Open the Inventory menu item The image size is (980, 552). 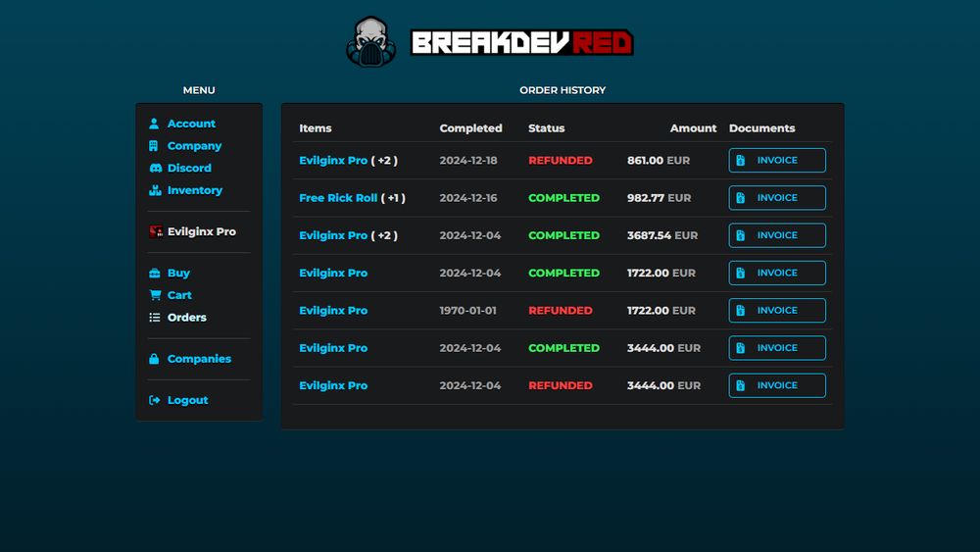pos(195,190)
